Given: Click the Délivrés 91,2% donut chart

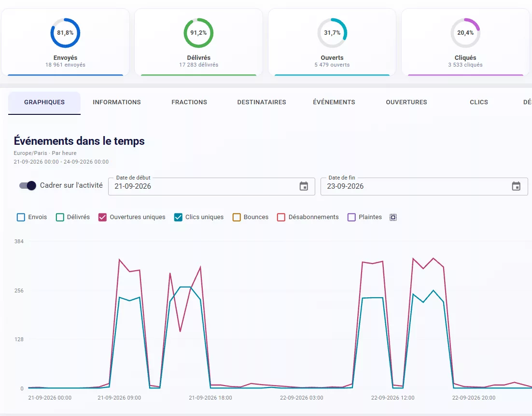Looking at the screenshot, I should point(198,33).
